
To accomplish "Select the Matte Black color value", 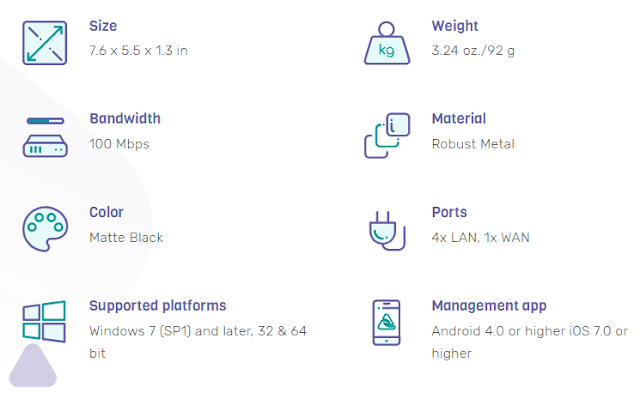I will tap(126, 237).
